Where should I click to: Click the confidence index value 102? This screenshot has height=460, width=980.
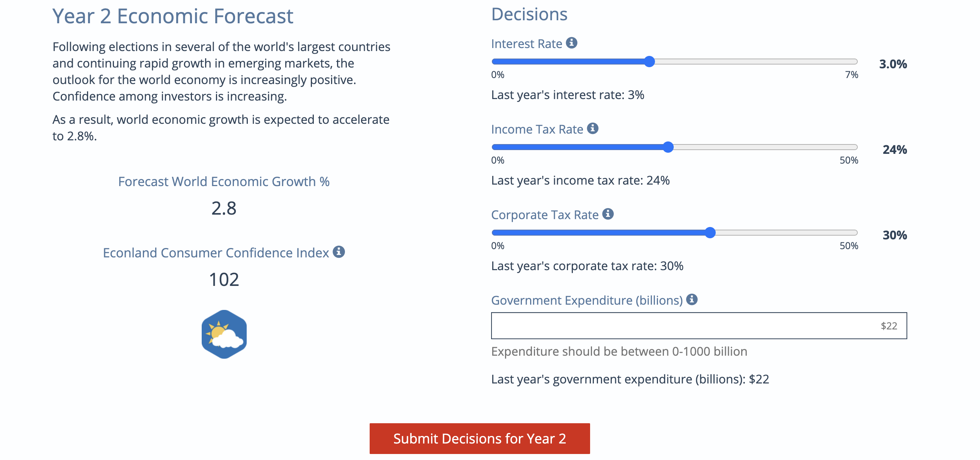click(x=224, y=280)
